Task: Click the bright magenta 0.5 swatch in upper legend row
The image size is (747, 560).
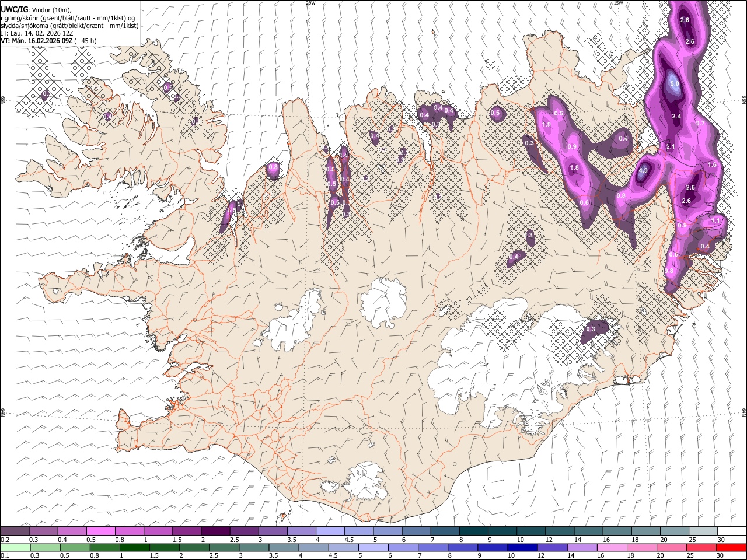Action: (x=100, y=531)
